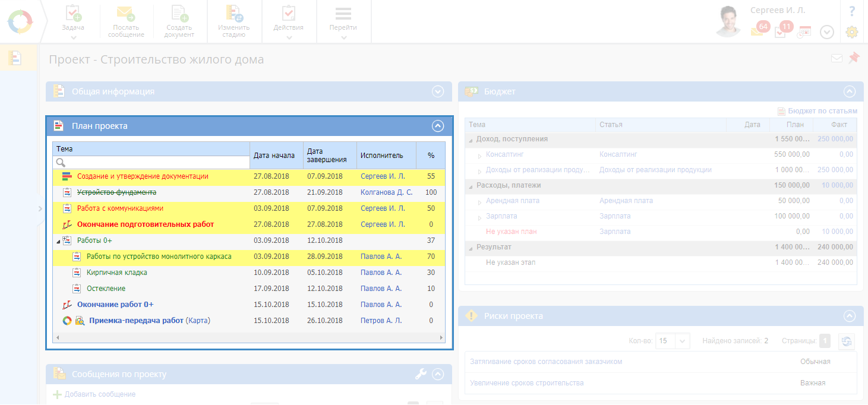Collapse the План проекта panel
The height and width of the screenshot is (405, 868).
[x=438, y=126]
